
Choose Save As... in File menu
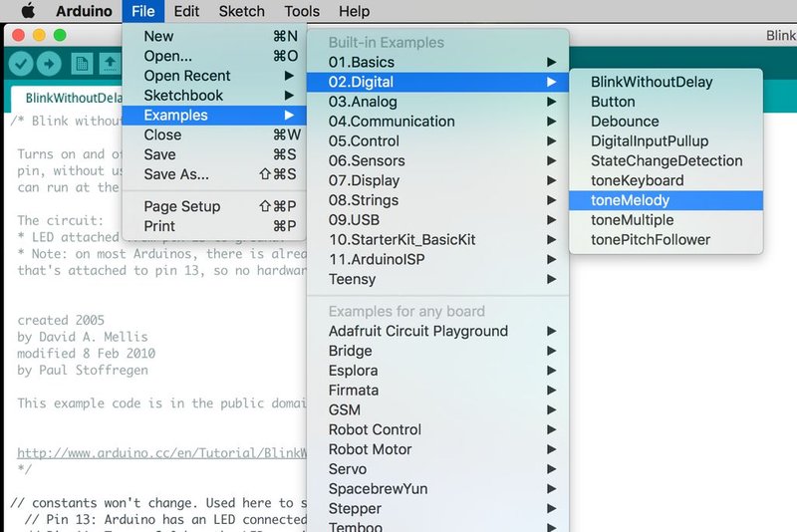[x=214, y=174]
